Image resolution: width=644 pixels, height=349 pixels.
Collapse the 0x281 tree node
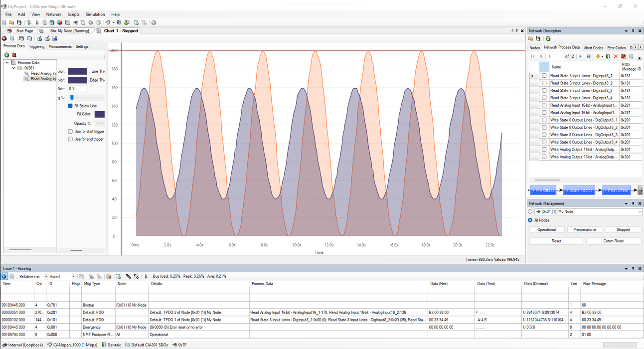coord(14,68)
